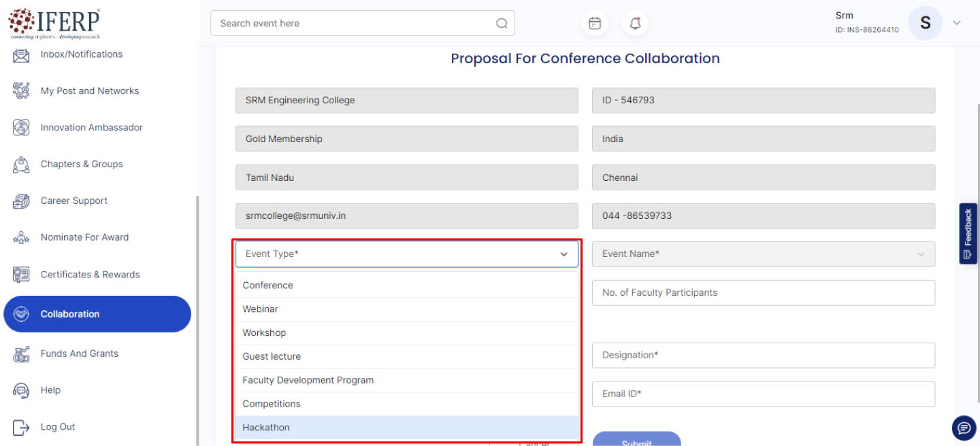Open the notifications bell icon

click(x=635, y=24)
